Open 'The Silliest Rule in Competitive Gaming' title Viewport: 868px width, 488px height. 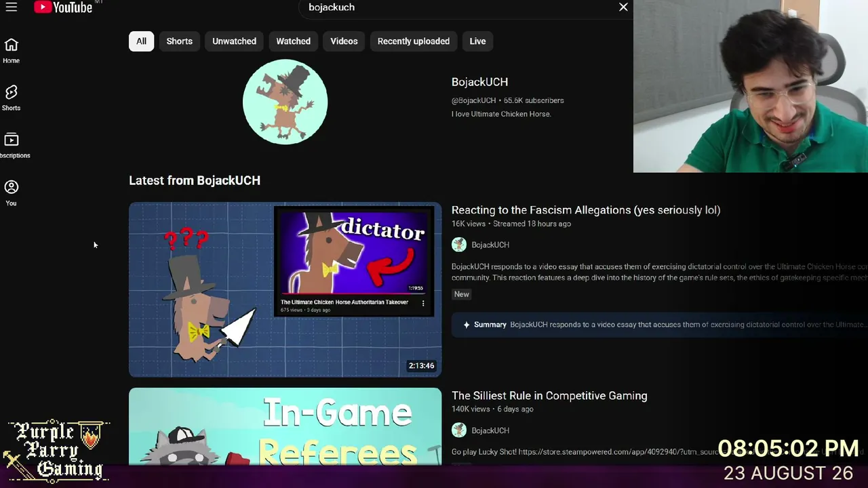[549, 396]
